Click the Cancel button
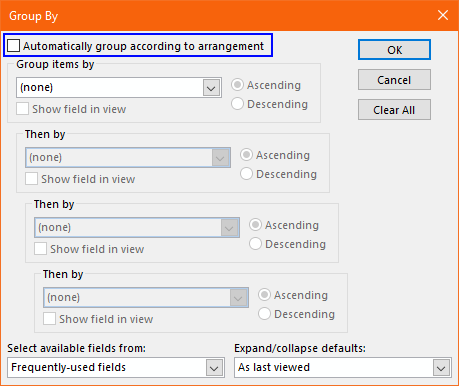Screen dimensions: 459x386 (x=394, y=80)
